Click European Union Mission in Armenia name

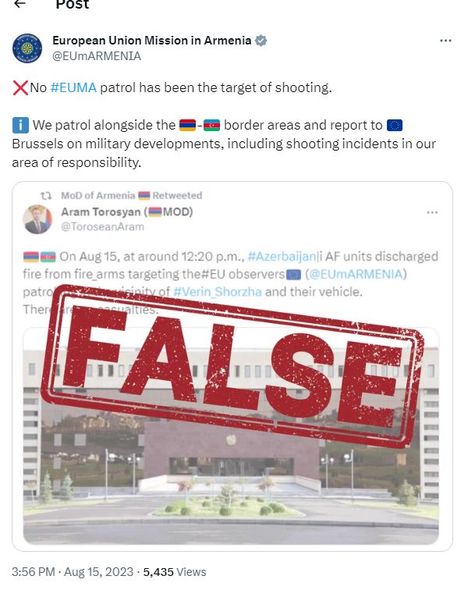coord(152,40)
